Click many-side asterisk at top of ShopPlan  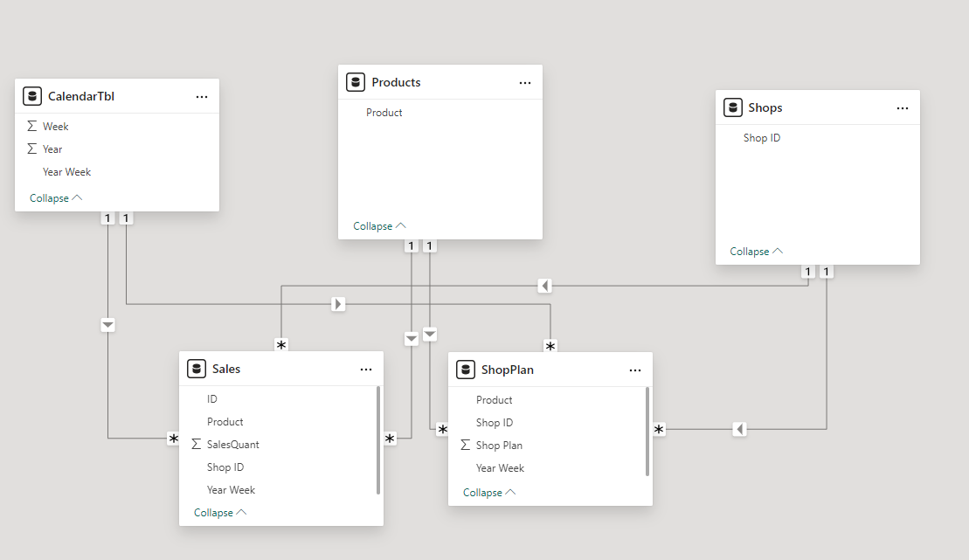550,345
